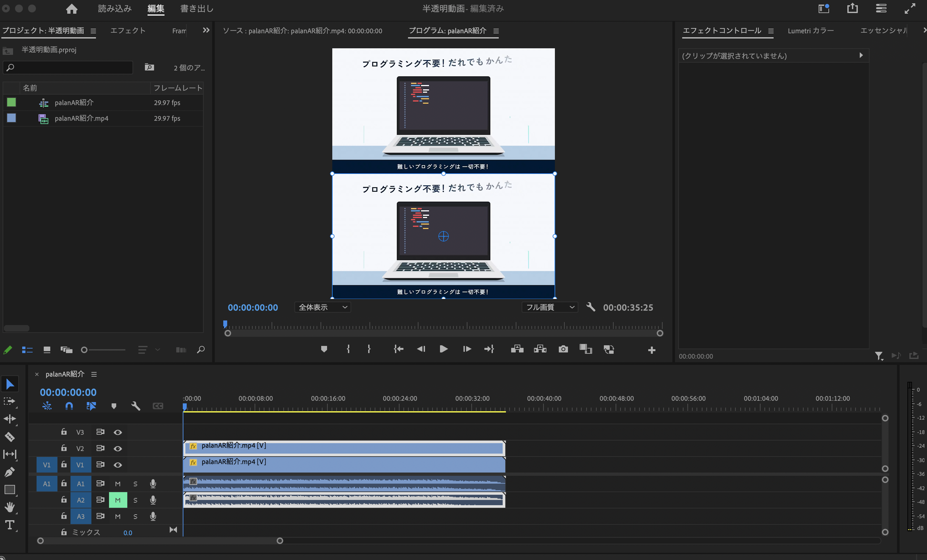Open timeline display settings wrench
The height and width of the screenshot is (560, 927).
[136, 406]
